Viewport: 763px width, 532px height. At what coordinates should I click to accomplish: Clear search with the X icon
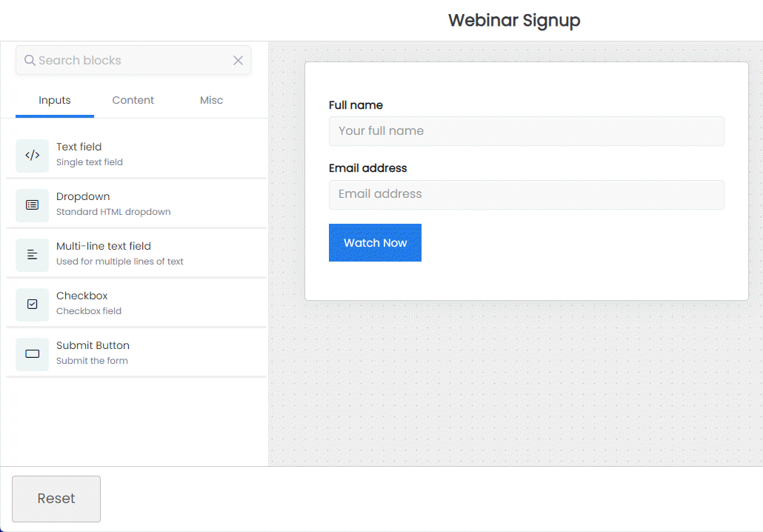(x=238, y=61)
